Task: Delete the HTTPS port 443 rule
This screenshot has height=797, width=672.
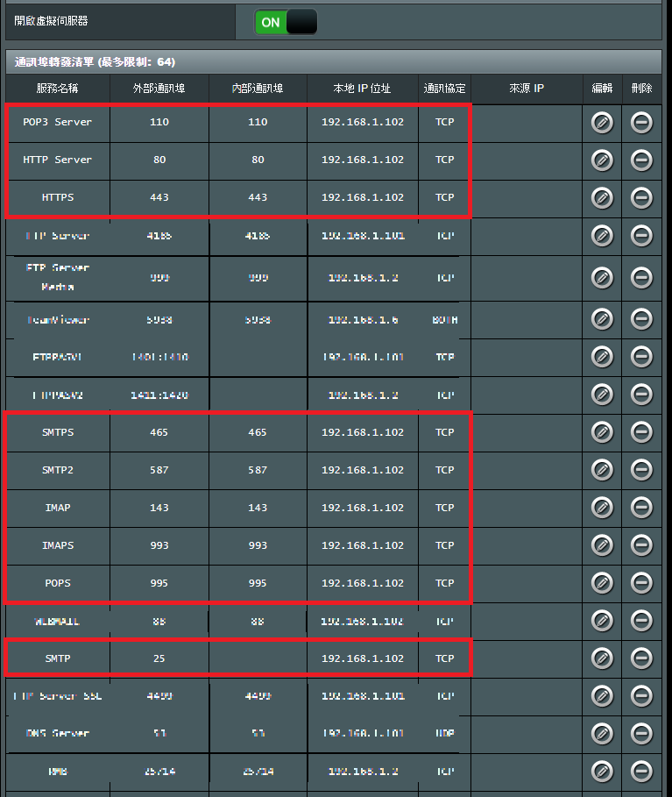Action: pos(641,198)
